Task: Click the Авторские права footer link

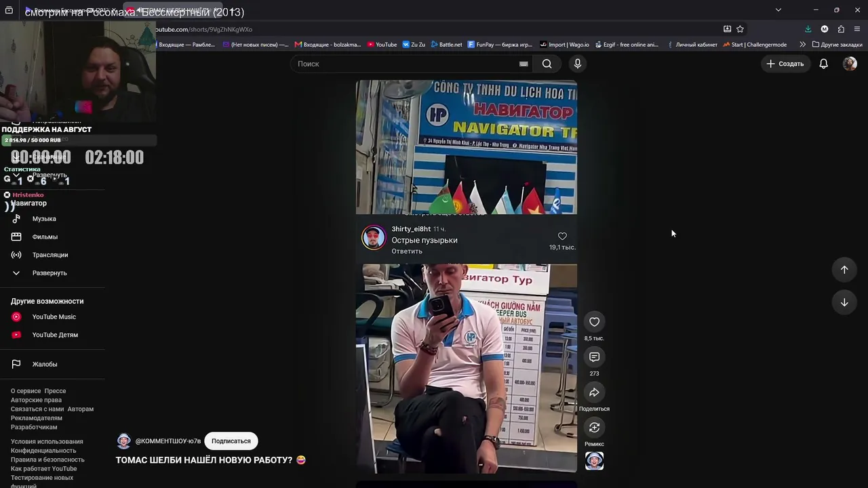Action: pyautogui.click(x=36, y=400)
